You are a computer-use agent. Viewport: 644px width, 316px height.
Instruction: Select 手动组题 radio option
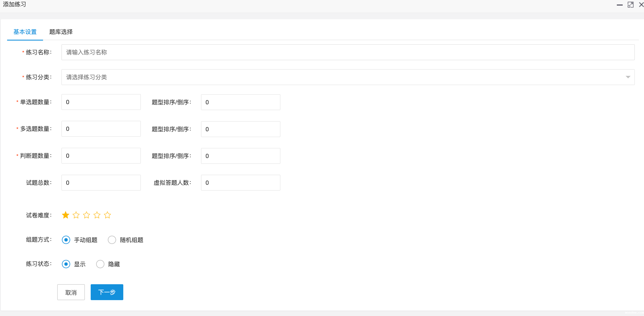click(66, 240)
